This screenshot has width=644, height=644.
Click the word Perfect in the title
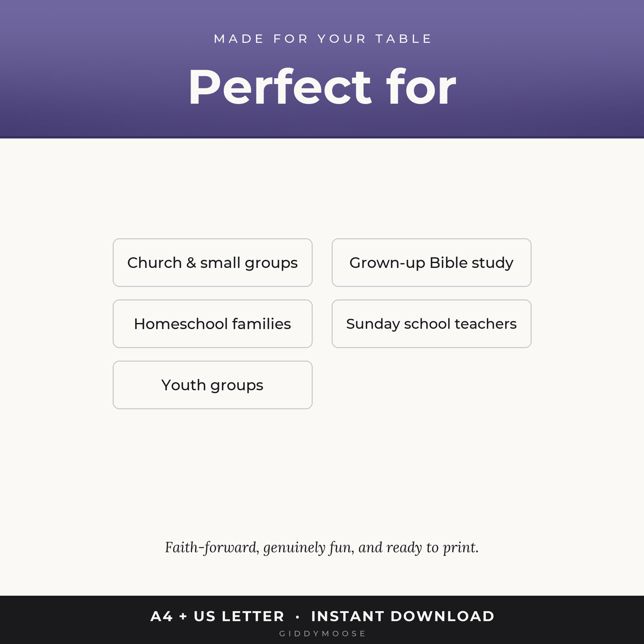[x=280, y=87]
